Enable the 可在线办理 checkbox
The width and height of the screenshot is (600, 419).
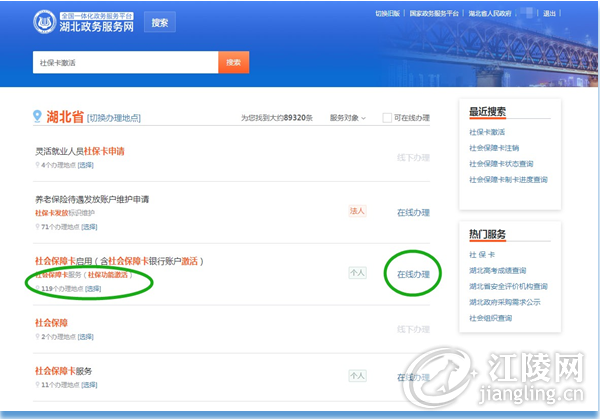(387, 118)
